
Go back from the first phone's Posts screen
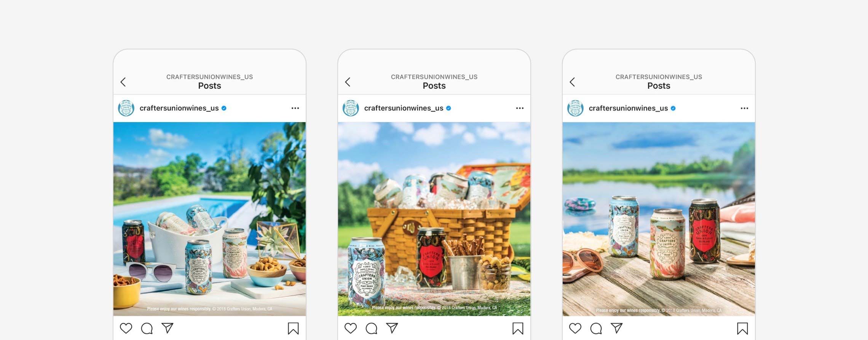(x=123, y=82)
